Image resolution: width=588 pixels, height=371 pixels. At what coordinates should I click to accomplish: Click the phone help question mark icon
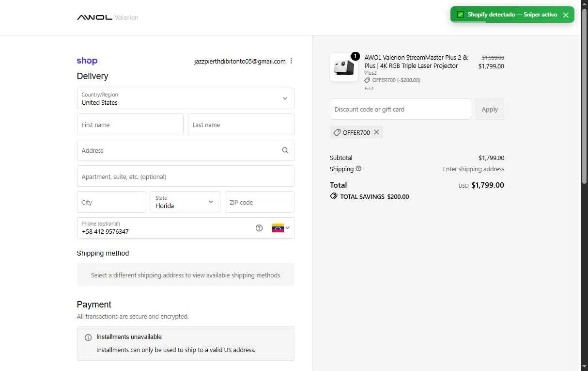[x=259, y=228]
